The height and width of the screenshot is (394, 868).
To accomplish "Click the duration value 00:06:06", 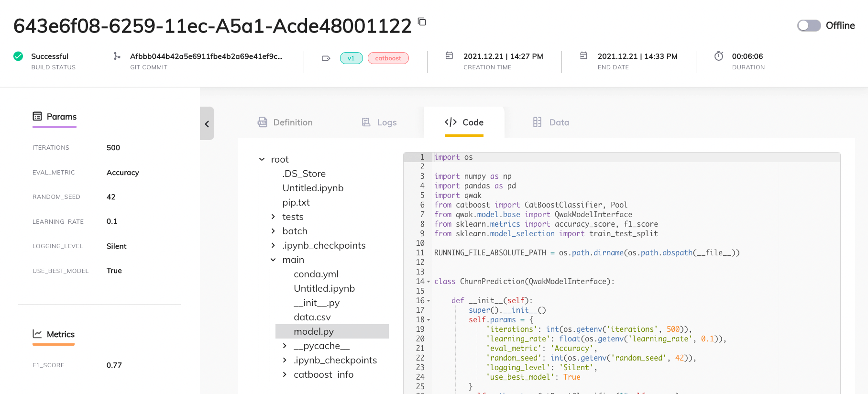I will click(x=747, y=56).
